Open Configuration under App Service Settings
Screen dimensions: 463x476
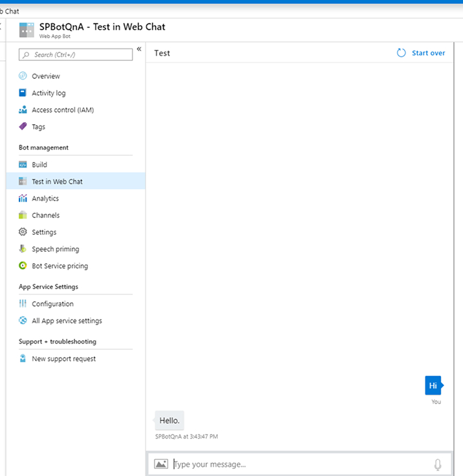coord(52,304)
